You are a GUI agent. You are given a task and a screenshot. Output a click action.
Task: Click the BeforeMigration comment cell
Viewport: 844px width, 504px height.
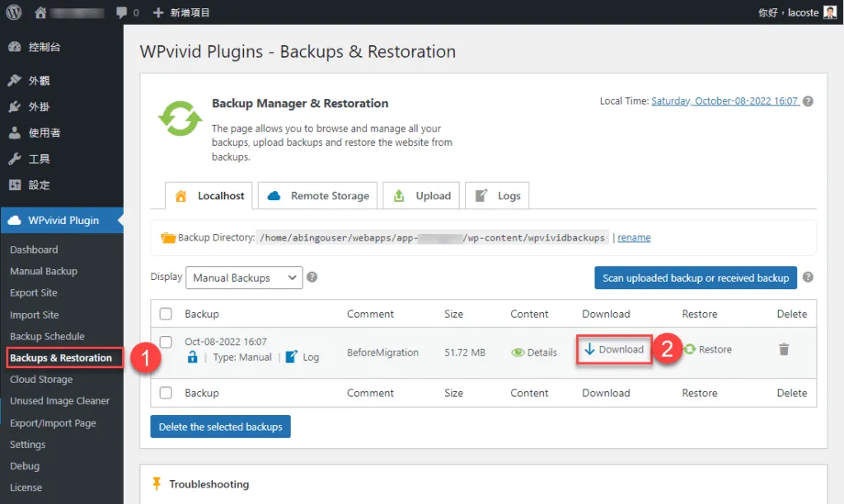click(x=382, y=352)
